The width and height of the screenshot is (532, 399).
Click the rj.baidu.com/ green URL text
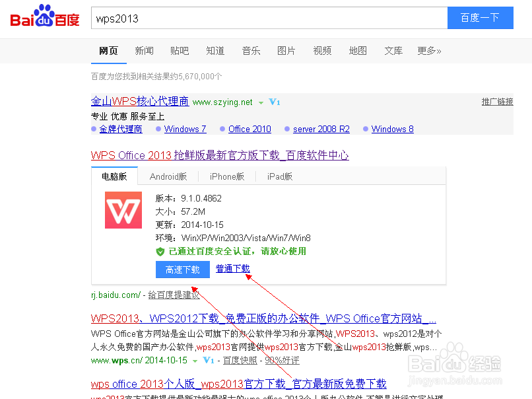(116, 295)
